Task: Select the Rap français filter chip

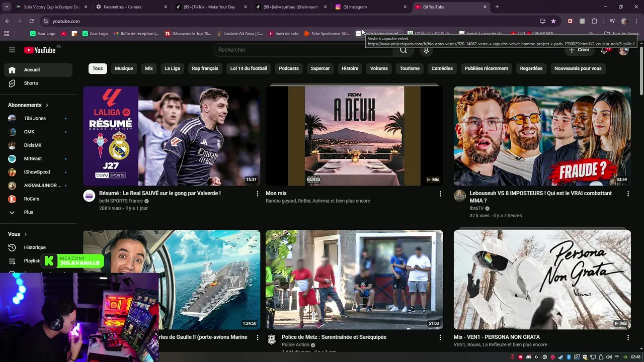Action: (205, 68)
